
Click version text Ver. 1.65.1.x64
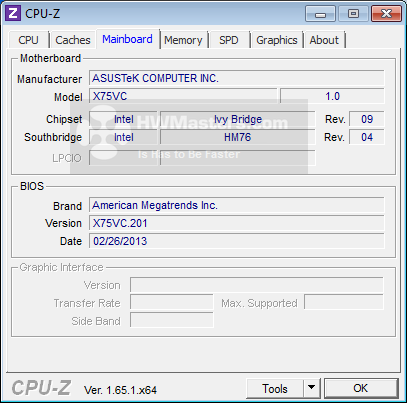tap(120, 390)
